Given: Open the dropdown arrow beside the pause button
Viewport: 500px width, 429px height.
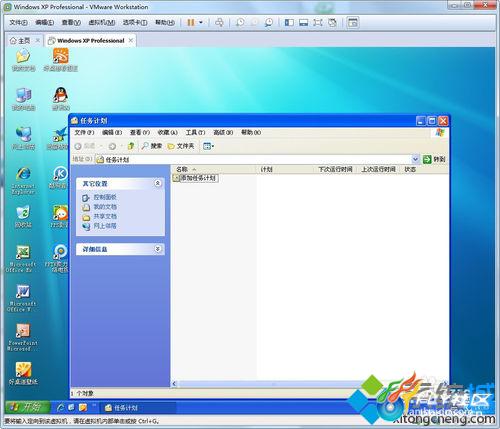Looking at the screenshot, I should point(201,23).
